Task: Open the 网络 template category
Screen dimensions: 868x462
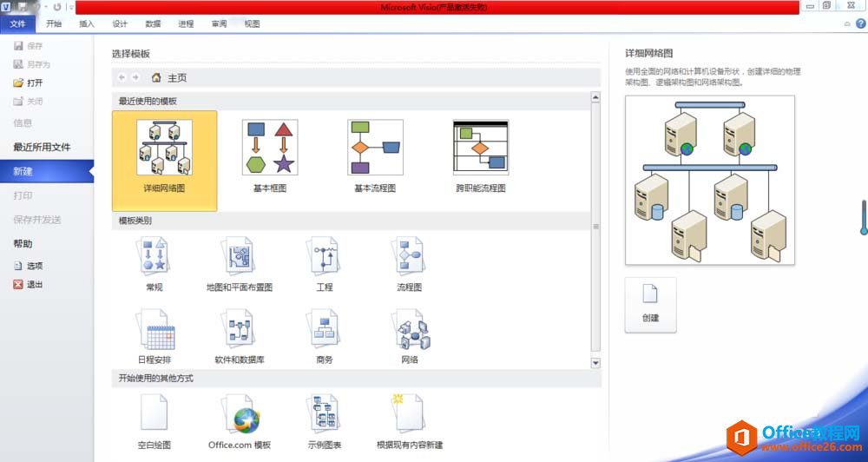Action: point(410,337)
